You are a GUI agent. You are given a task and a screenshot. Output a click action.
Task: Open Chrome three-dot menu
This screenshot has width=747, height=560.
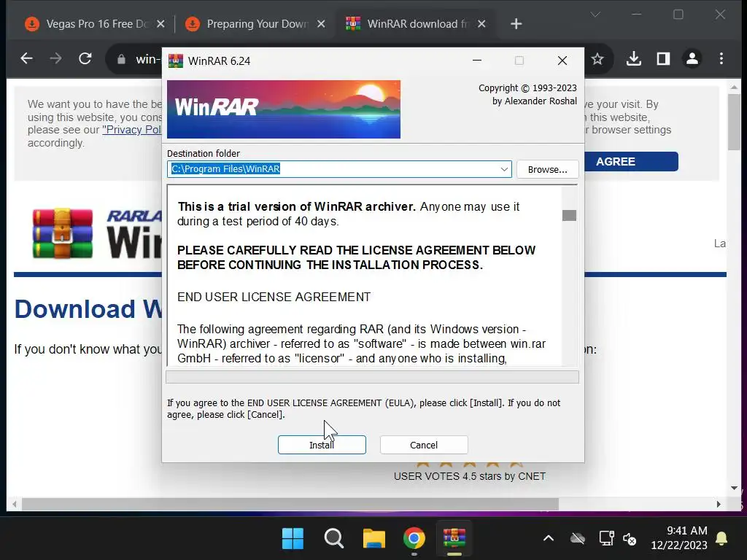721,58
